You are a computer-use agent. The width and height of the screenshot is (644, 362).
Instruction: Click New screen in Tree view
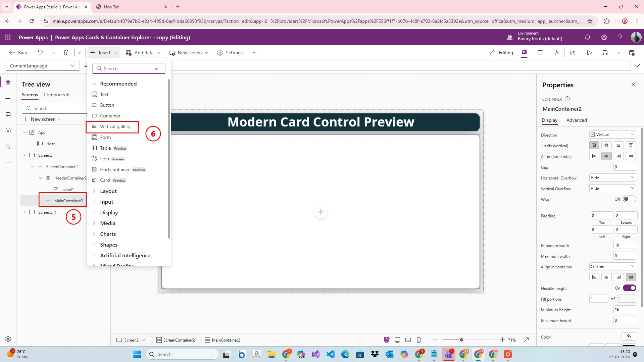pyautogui.click(x=42, y=119)
